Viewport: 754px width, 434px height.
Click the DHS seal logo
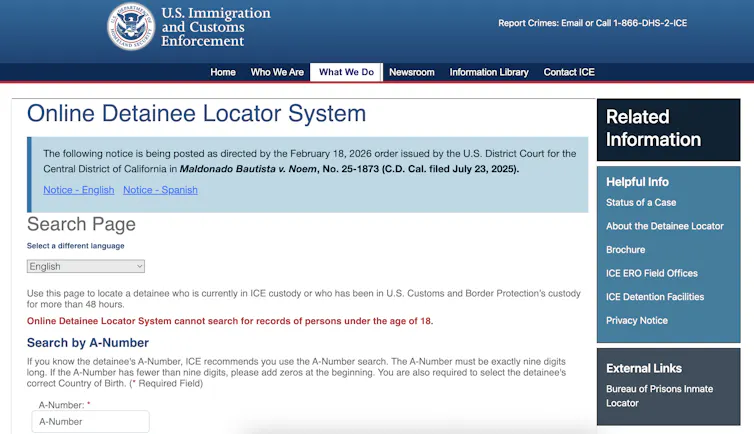(x=131, y=26)
